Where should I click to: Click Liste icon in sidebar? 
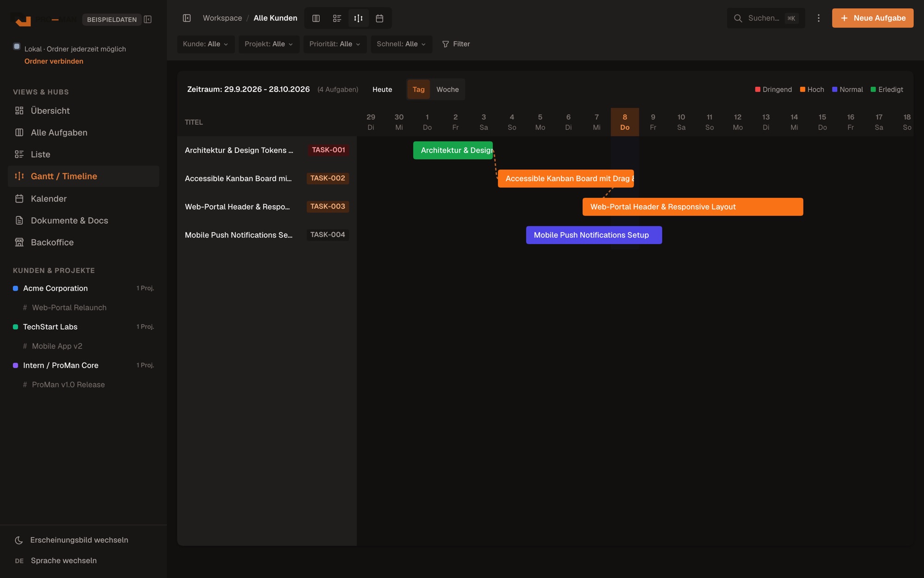point(19,154)
